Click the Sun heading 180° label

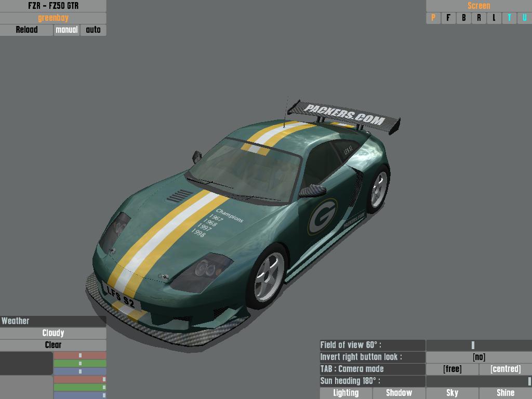point(373,381)
